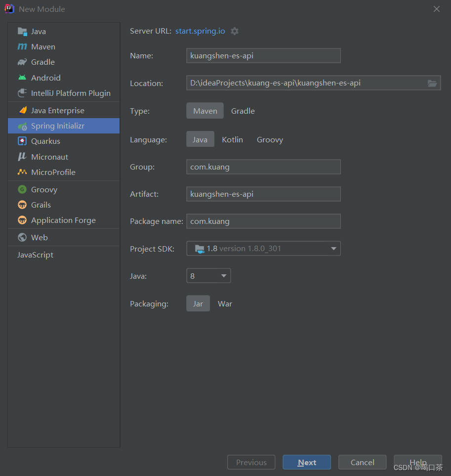Open the Project SDK dropdown

pyautogui.click(x=263, y=248)
